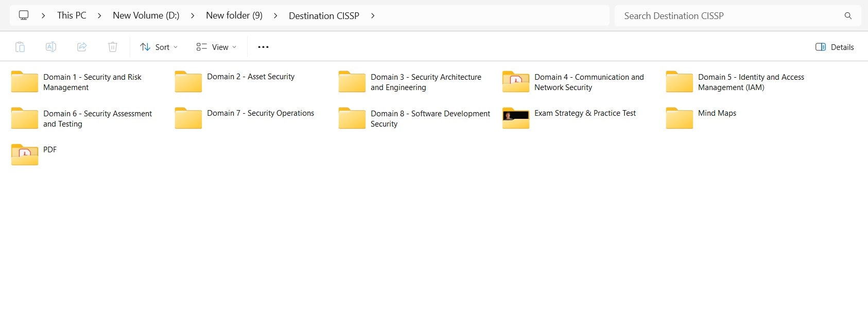The height and width of the screenshot is (319, 868).
Task: Select the Mind Maps folder icon
Action: coord(680,118)
